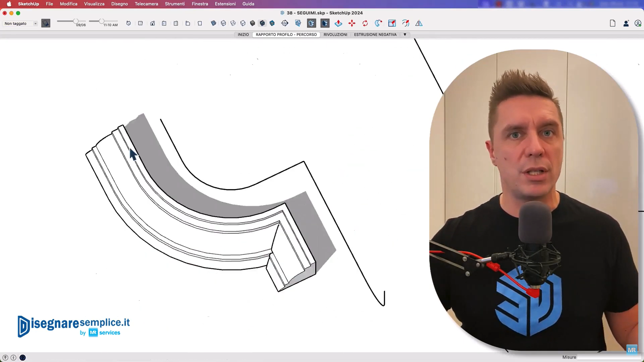The width and height of the screenshot is (644, 362).
Task: Toggle display of section cuts
Action: click(x=311, y=23)
